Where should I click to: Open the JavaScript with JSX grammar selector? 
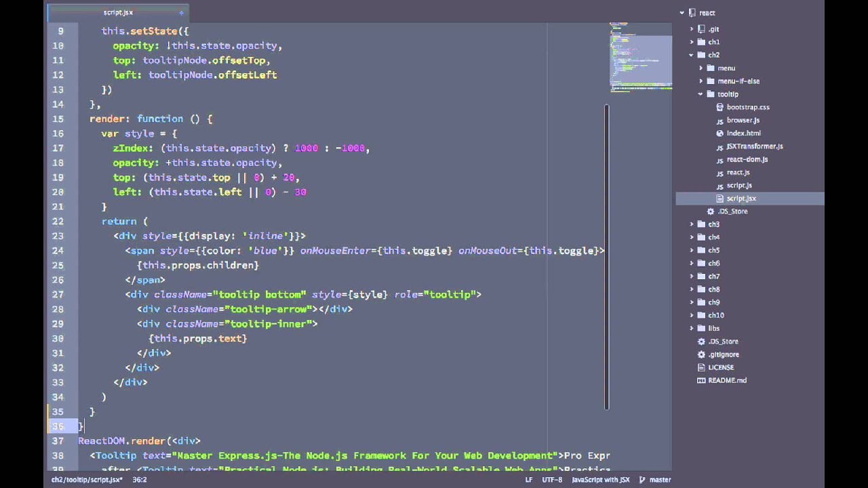[x=601, y=480]
